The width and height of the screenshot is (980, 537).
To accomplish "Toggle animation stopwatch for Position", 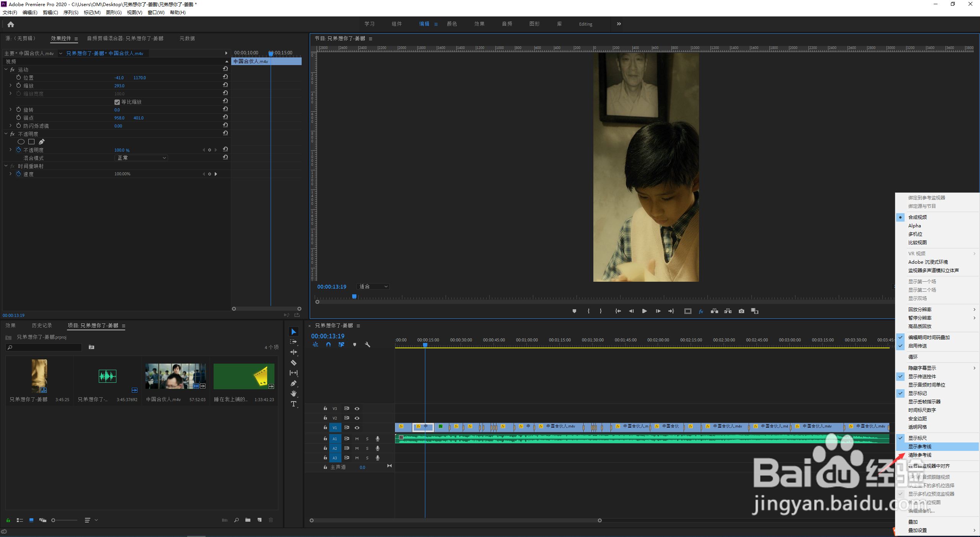I will 18,77.
